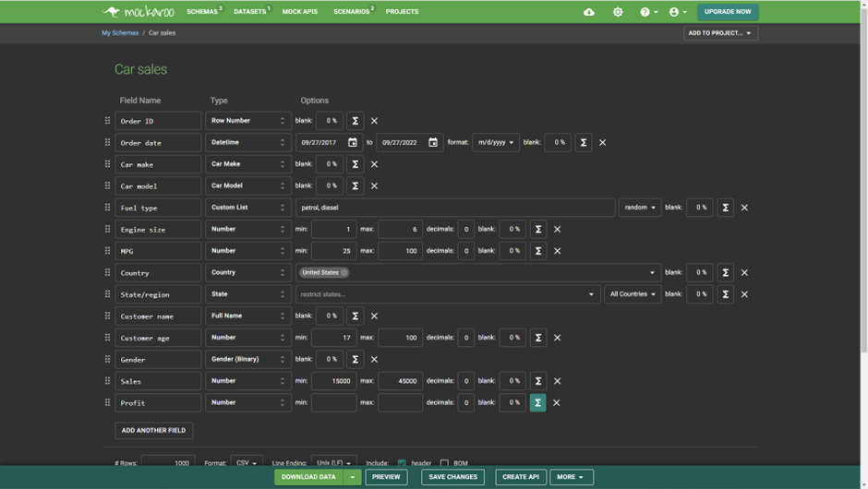Toggle the BOM include checkbox
The width and height of the screenshot is (868, 489).
click(x=444, y=463)
